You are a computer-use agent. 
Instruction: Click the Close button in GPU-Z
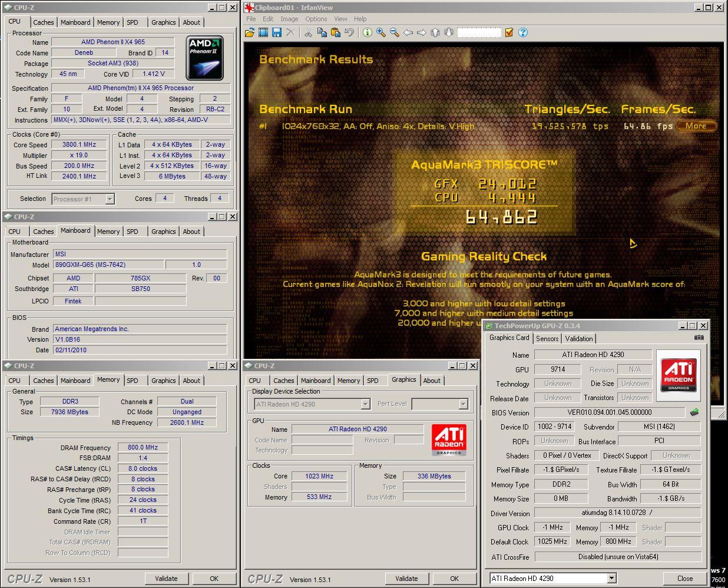tap(684, 578)
